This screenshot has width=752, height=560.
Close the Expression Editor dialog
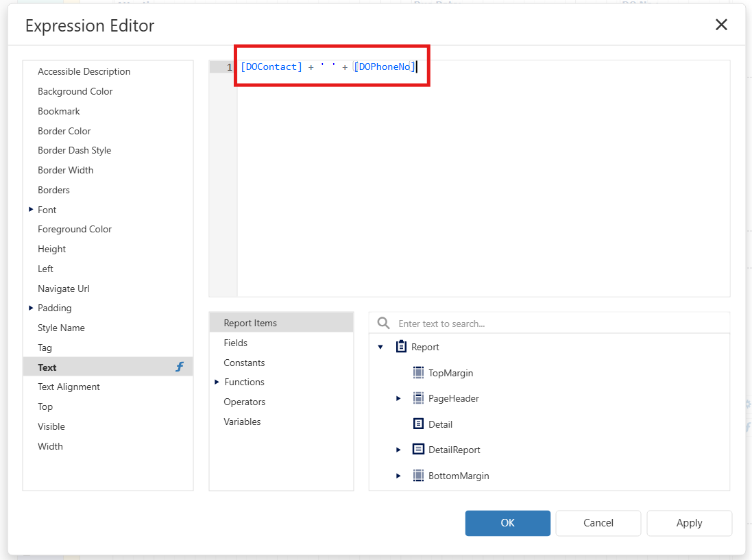[721, 25]
